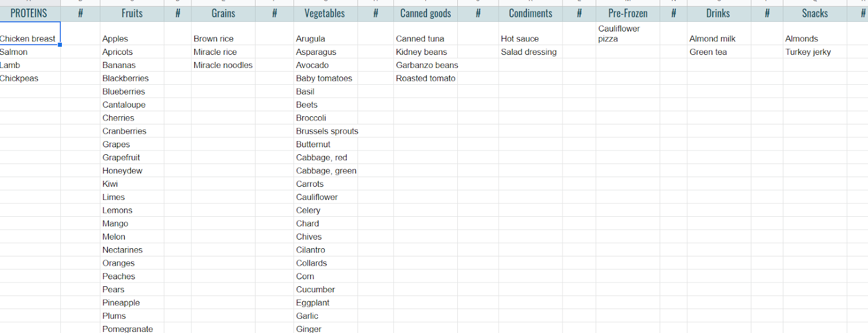
Task: Select the Pre-Frozen header cell
Action: click(628, 14)
